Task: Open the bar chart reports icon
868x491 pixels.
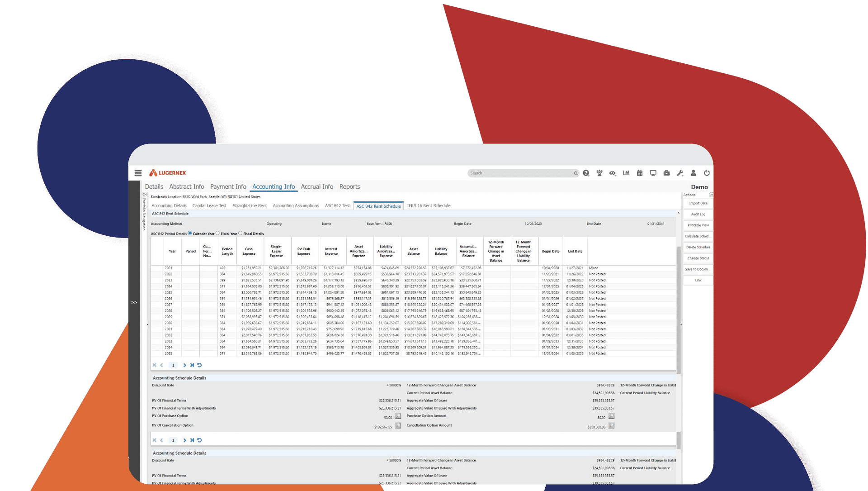Action: (x=626, y=173)
